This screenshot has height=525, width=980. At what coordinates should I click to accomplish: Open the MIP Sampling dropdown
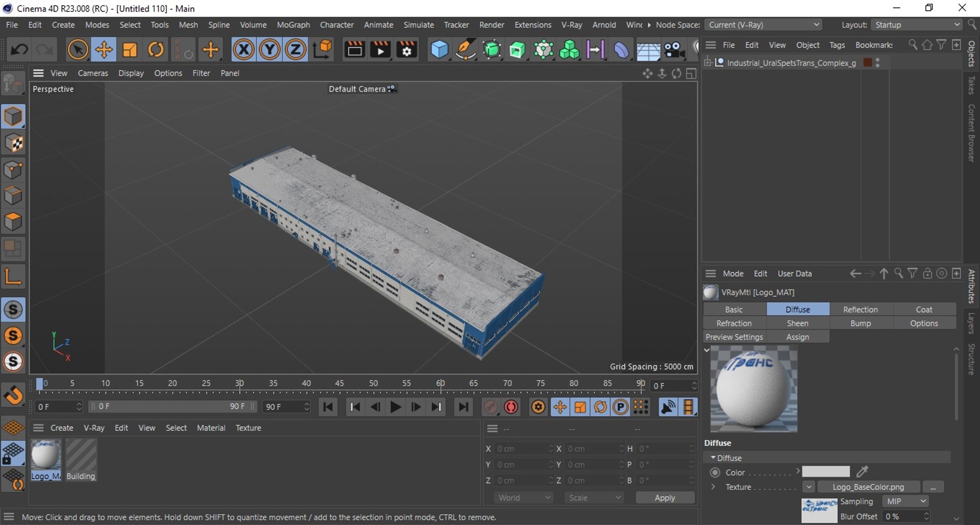pyautogui.click(x=905, y=502)
